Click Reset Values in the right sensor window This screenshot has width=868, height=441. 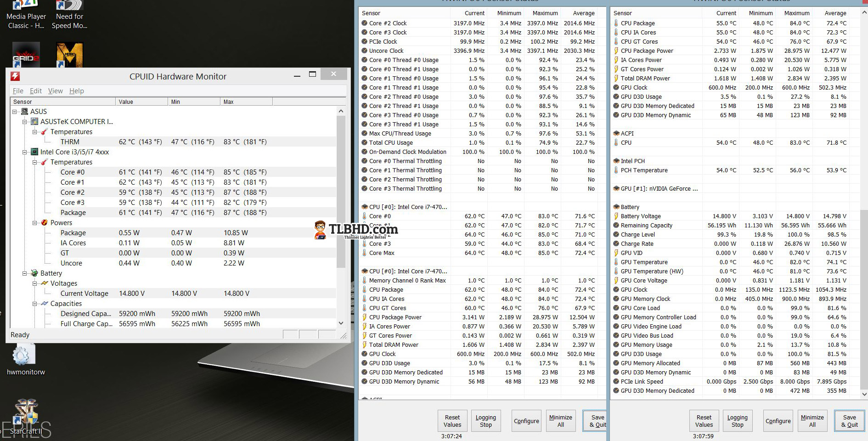click(x=704, y=421)
